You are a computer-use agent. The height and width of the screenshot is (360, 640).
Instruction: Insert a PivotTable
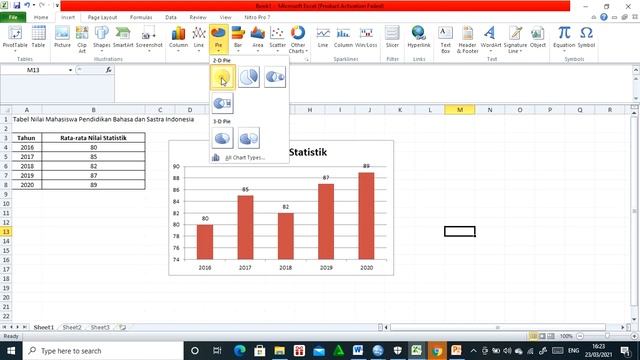point(15,39)
